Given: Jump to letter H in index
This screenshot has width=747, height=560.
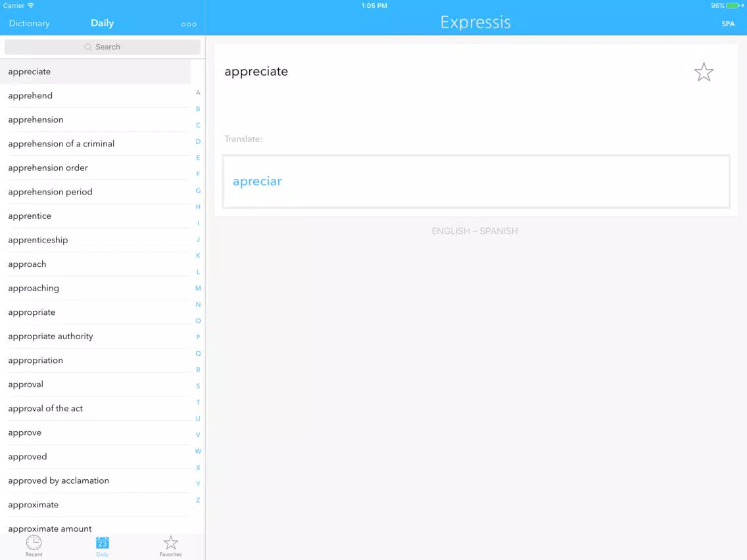Looking at the screenshot, I should pyautogui.click(x=198, y=206).
